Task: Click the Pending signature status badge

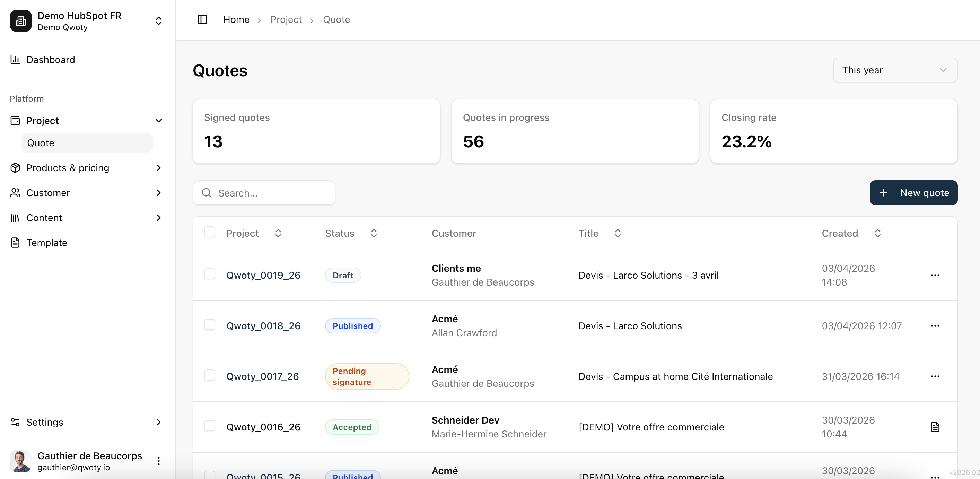Action: click(x=367, y=376)
